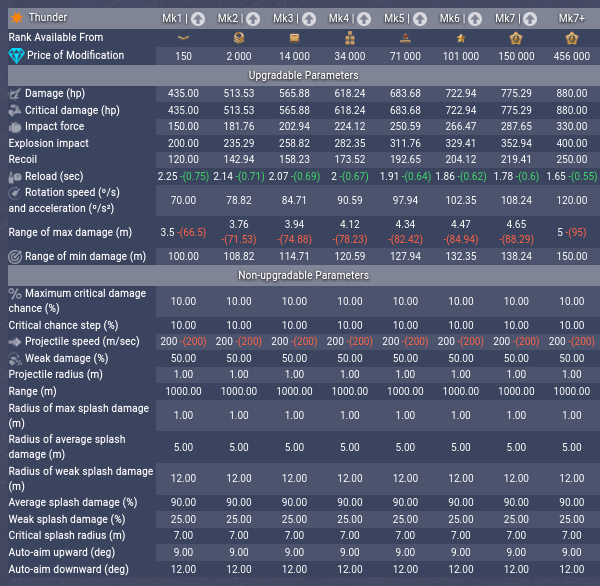Screen dimensions: 600x586
Task: Click the Mk4 Rotation speed value 90.59
Action: coord(350,200)
